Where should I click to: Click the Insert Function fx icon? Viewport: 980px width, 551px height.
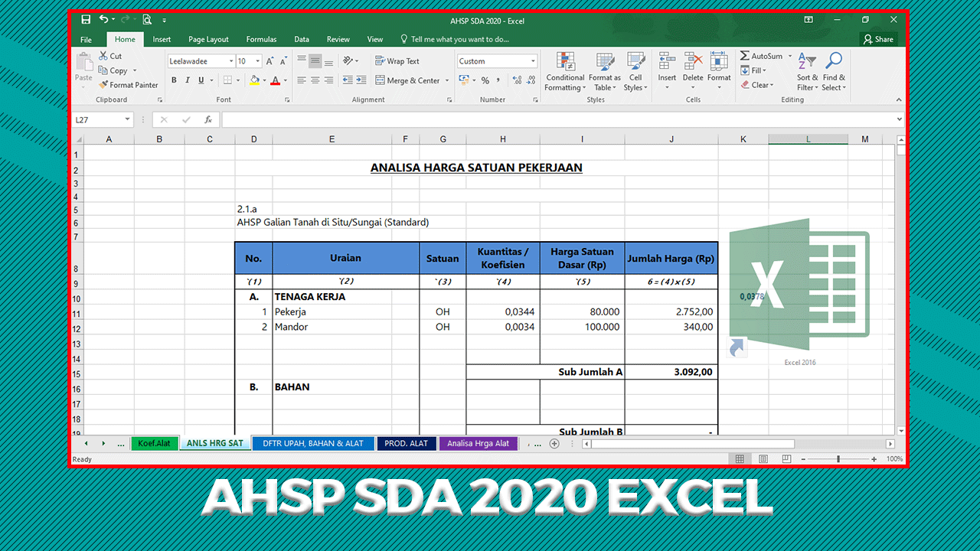[x=208, y=120]
